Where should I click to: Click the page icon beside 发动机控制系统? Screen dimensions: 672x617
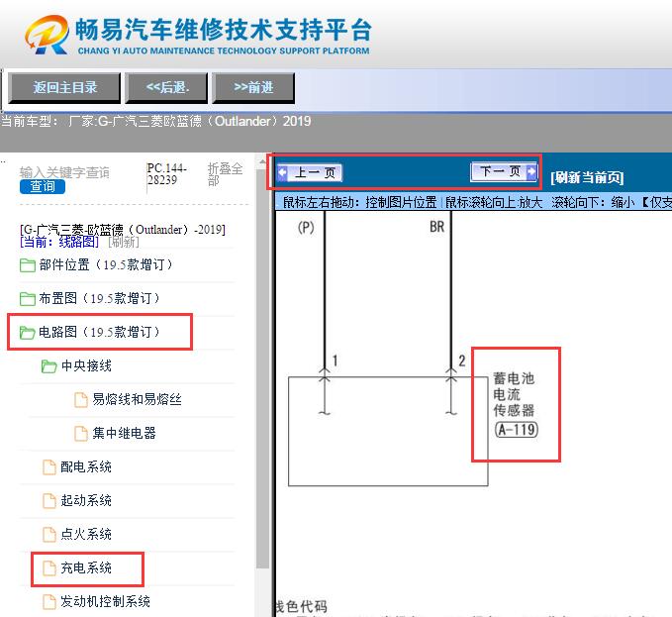pyautogui.click(x=49, y=601)
